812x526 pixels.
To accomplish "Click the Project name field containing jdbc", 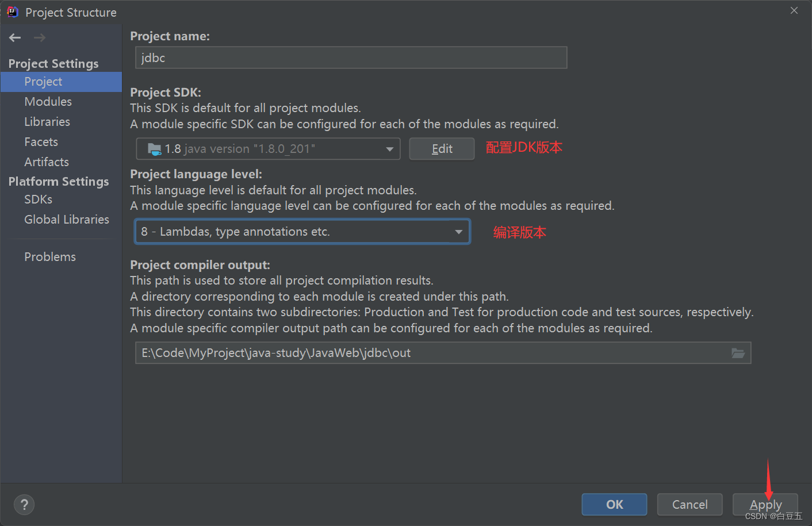I will click(351, 57).
